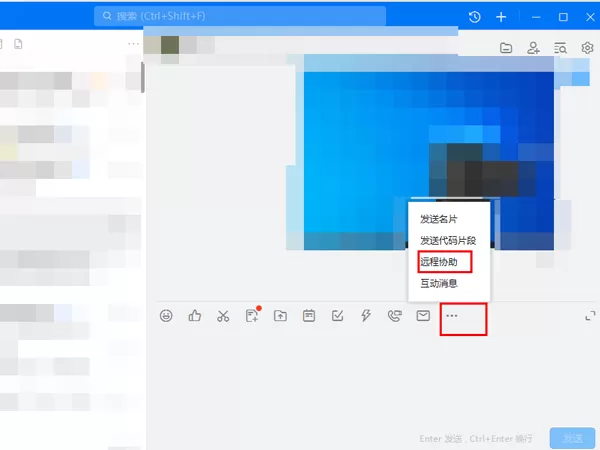600x450 pixels.
Task: Open chat settings gear icon
Action: (x=587, y=48)
